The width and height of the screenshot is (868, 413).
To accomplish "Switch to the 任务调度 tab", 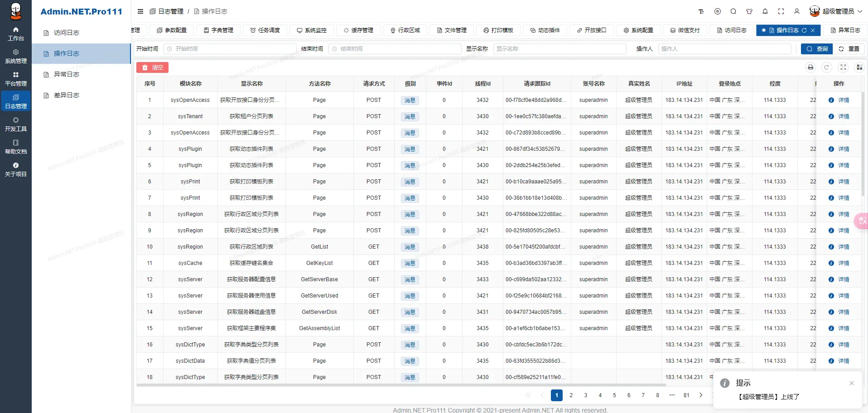I will point(265,30).
